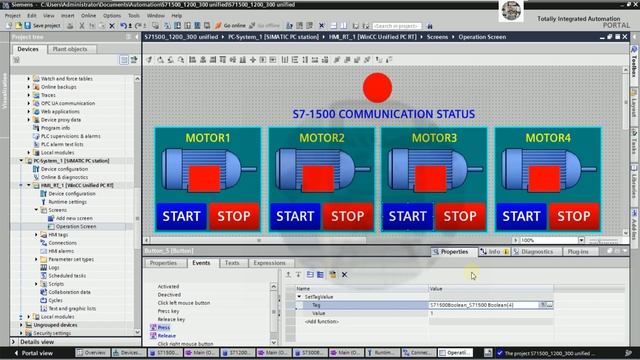Click the Add function placeholder row
Image resolution: width=640 pixels, height=360 pixels.
[322, 322]
